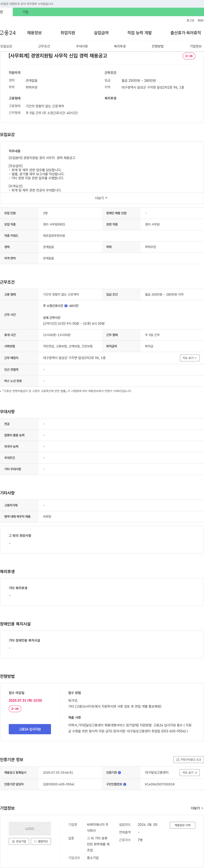Expand 지도 보기 for 근무 예정지
204x868 pixels.
click(190, 358)
